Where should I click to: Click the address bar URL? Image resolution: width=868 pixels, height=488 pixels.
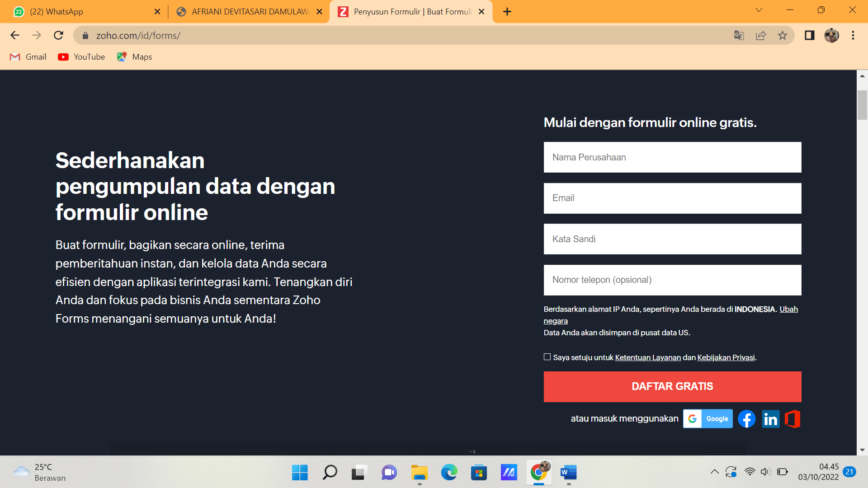138,35
